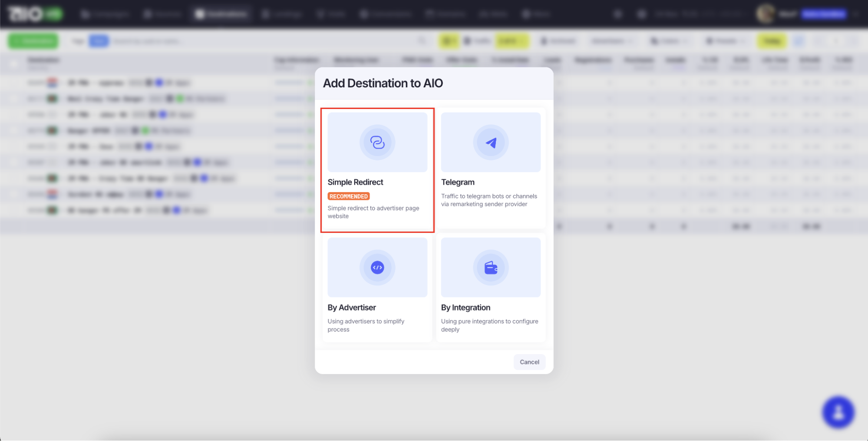Click the search magnifier icon in toolbar
This screenshot has height=441, width=868.
pyautogui.click(x=422, y=41)
